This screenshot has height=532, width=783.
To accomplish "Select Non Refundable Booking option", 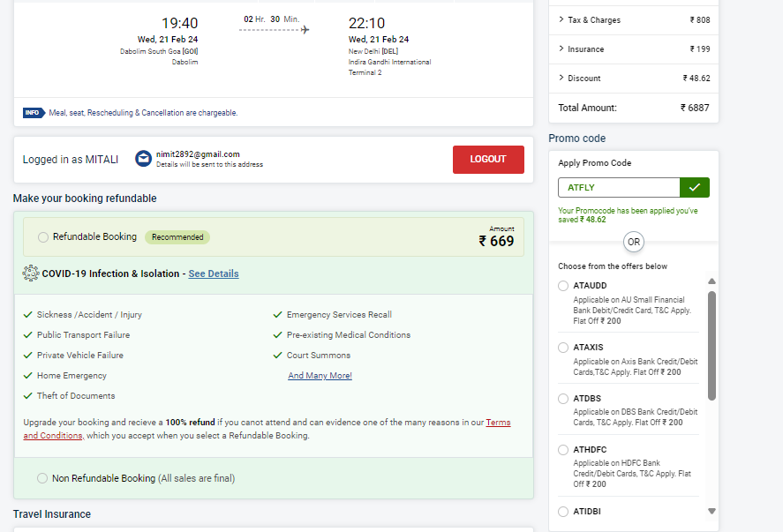I will (x=42, y=478).
